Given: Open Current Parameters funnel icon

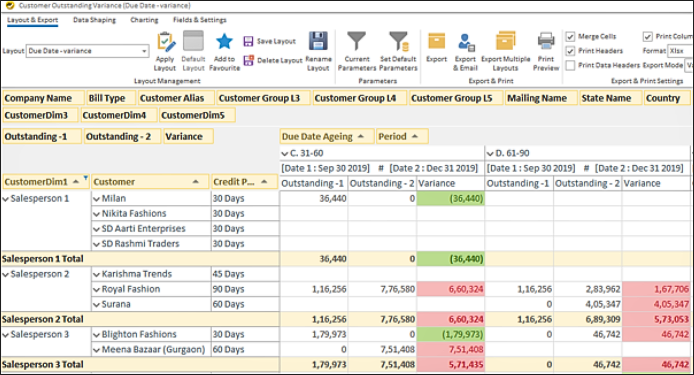Looking at the screenshot, I should point(356,41).
